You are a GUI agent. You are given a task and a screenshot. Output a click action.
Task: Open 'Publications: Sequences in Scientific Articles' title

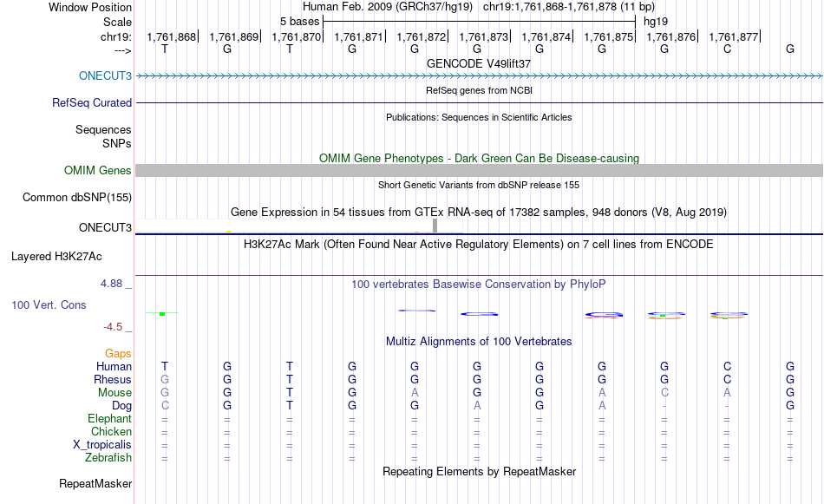479,117
